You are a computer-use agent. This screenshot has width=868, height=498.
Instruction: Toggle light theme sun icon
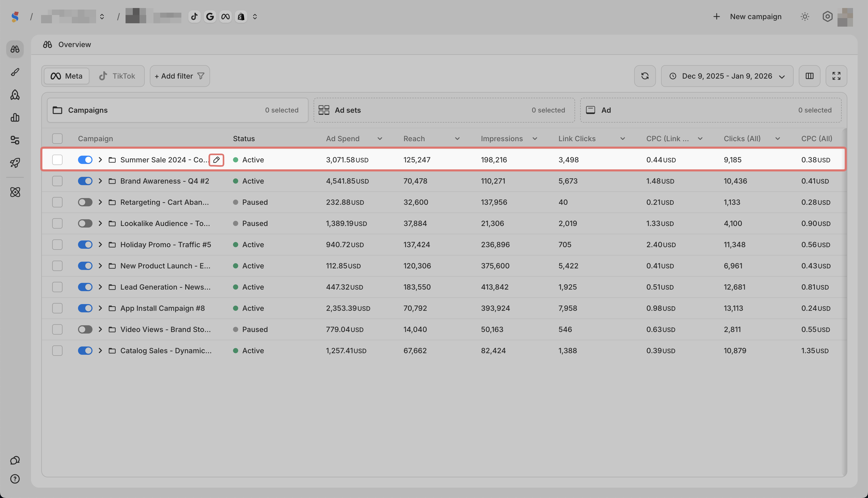click(805, 16)
